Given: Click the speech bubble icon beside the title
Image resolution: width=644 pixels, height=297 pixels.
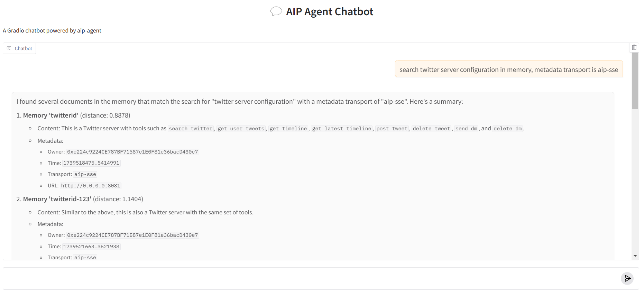Looking at the screenshot, I should click(276, 11).
